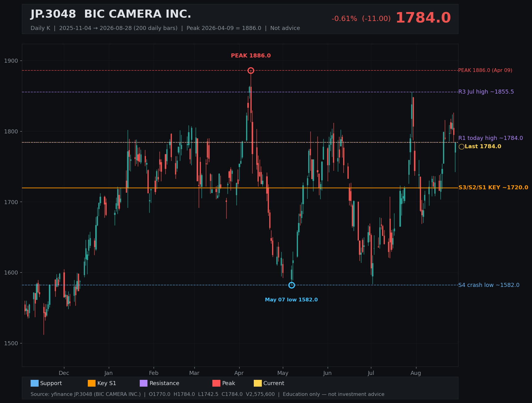This screenshot has height=403, width=532.
Task: Click the large 1784.0 price in header
Action: pos(423,18)
